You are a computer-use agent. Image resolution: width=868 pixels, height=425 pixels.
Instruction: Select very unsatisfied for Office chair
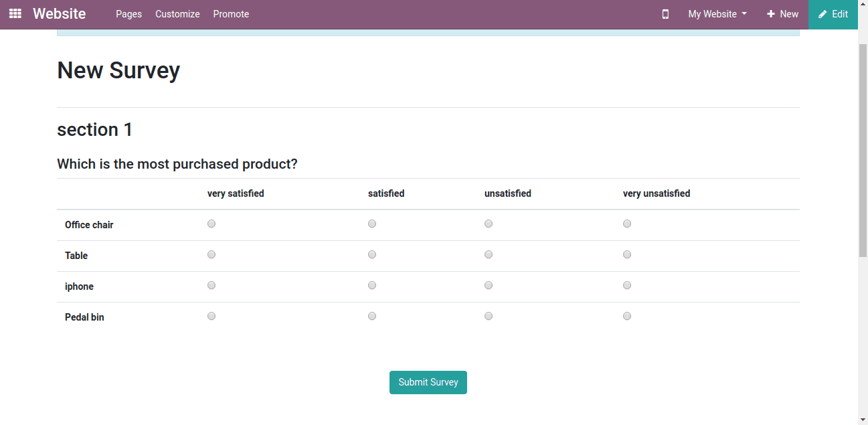627,224
